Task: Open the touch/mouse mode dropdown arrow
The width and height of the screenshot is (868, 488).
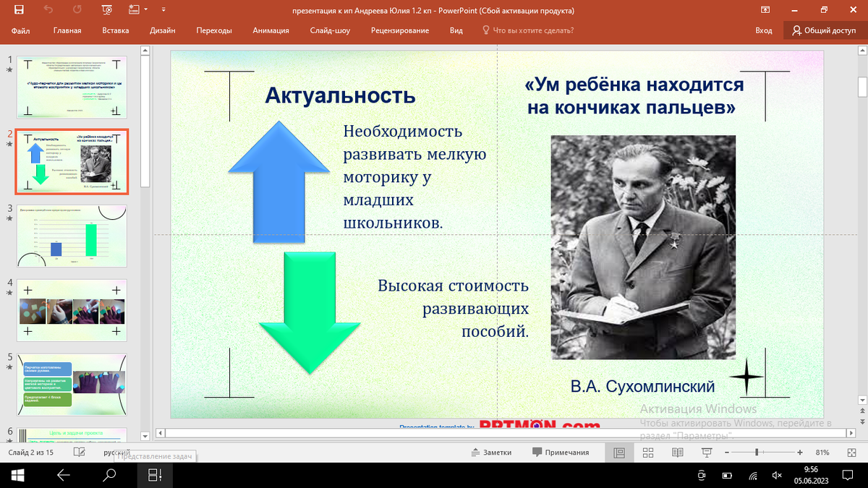Action: [145, 10]
